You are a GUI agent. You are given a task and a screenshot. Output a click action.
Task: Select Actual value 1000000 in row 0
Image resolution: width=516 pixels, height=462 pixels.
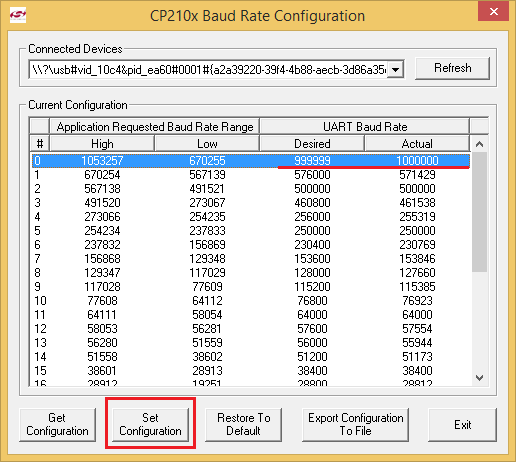coord(417,161)
